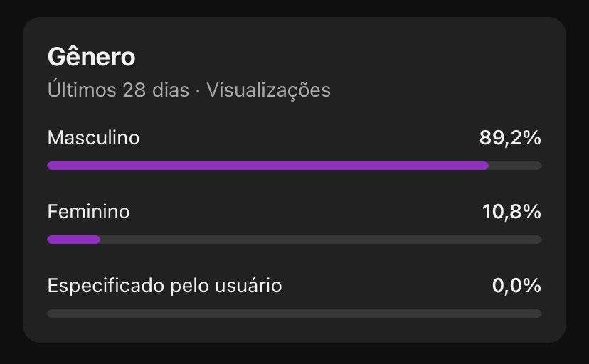Click the purple filled part of Feminino bar
This screenshot has width=589, height=364.
[x=73, y=240]
